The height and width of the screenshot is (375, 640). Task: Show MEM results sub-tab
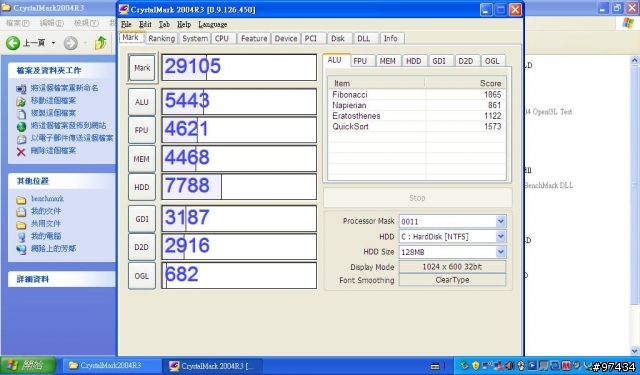coord(387,61)
